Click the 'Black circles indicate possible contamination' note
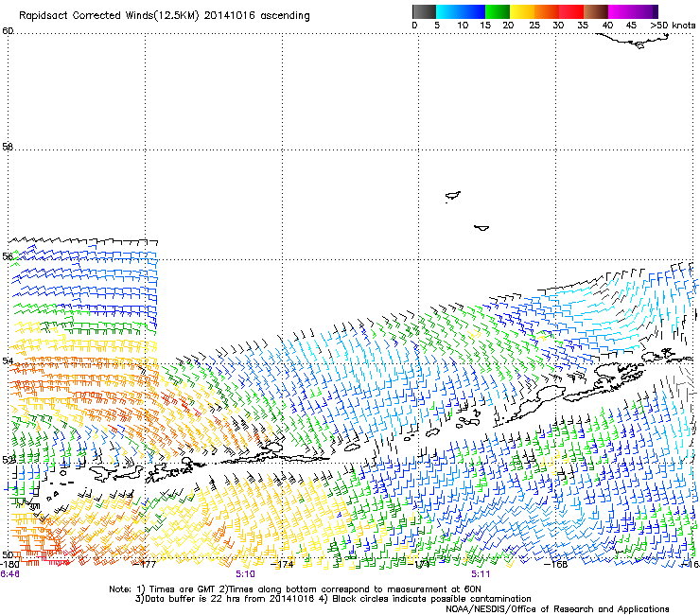 click(x=431, y=599)
